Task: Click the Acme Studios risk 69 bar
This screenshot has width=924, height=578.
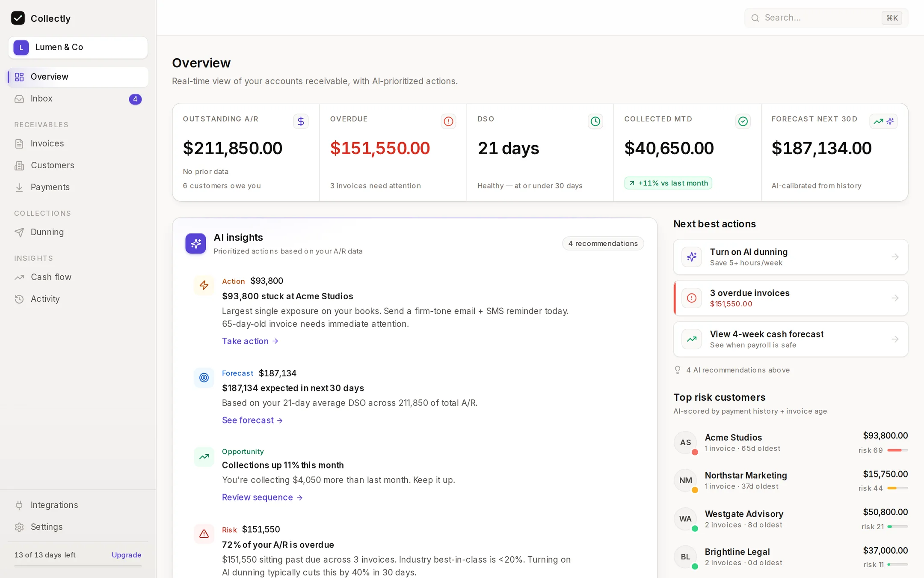Action: pos(897,450)
